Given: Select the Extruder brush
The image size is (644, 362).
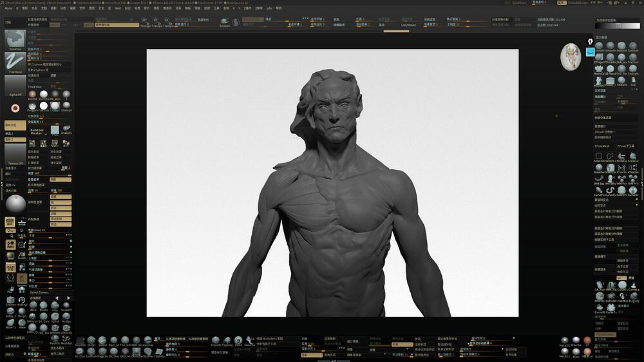Looking at the screenshot, I should [x=611, y=297].
